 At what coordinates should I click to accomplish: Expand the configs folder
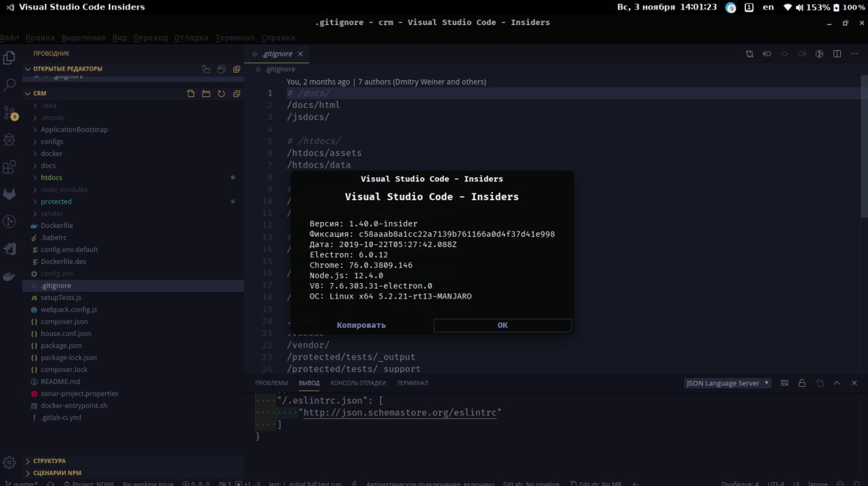133,142
